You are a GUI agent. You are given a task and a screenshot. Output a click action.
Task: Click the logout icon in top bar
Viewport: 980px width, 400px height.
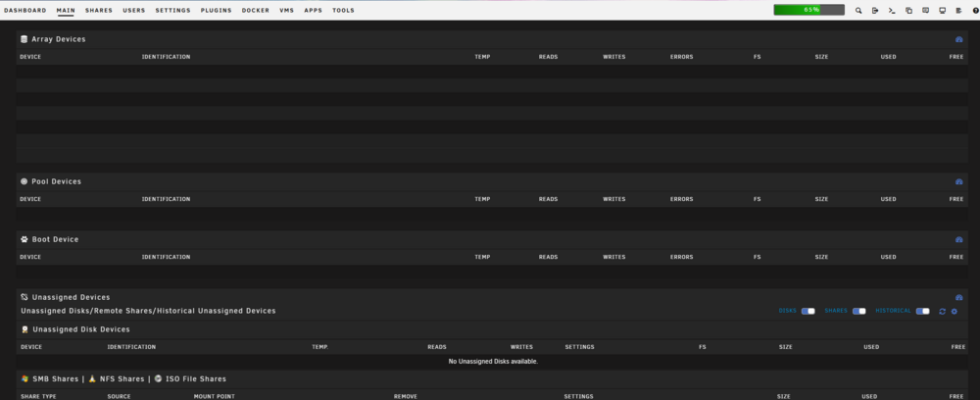875,11
